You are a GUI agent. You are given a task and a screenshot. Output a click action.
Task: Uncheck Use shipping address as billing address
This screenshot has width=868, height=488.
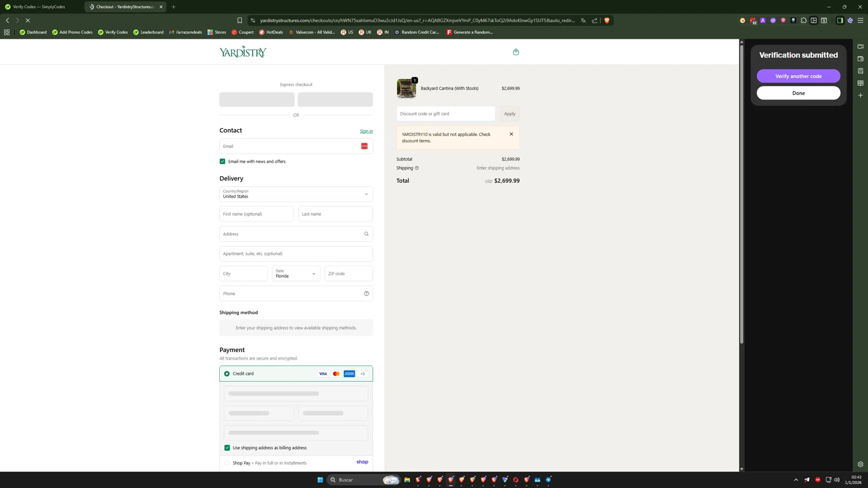(x=227, y=448)
